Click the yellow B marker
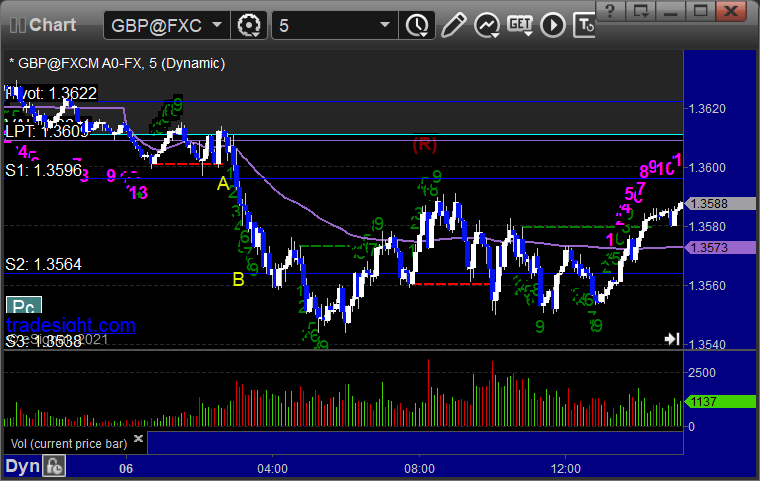 coord(238,279)
